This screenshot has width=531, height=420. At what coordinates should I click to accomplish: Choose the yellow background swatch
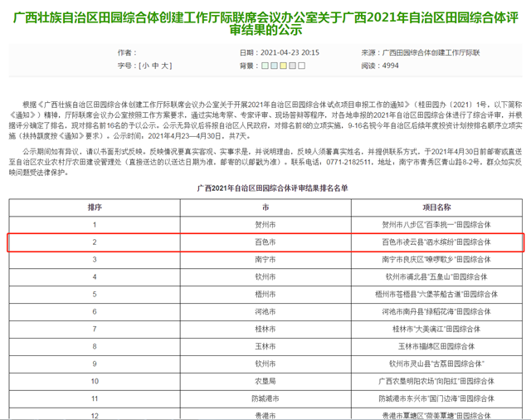pos(284,66)
